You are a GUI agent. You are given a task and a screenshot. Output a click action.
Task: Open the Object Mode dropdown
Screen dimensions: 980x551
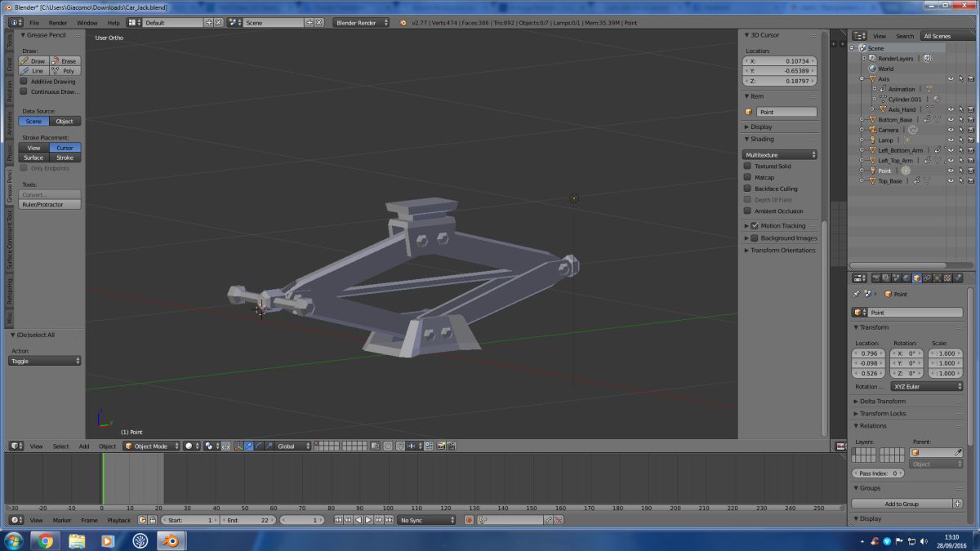[x=152, y=446]
